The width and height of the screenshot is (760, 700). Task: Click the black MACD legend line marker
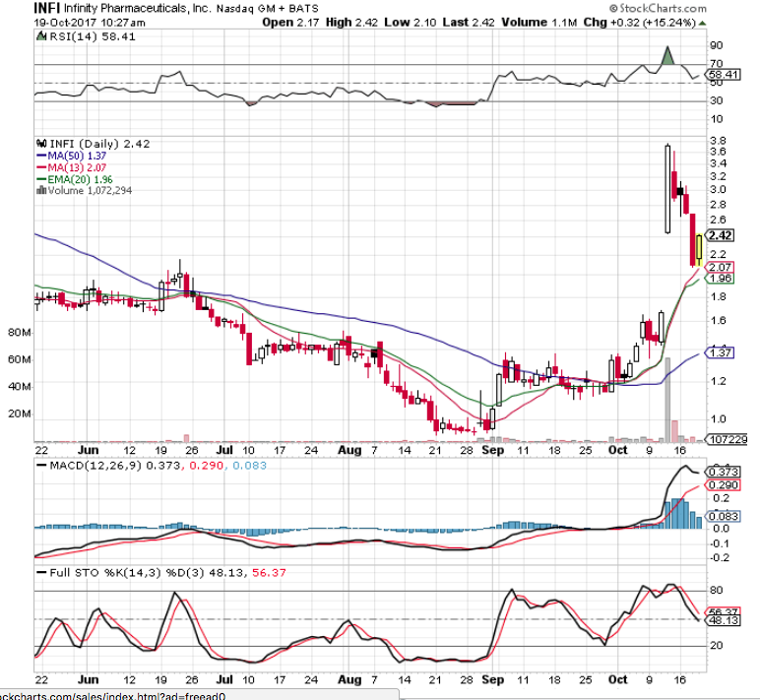coord(41,464)
